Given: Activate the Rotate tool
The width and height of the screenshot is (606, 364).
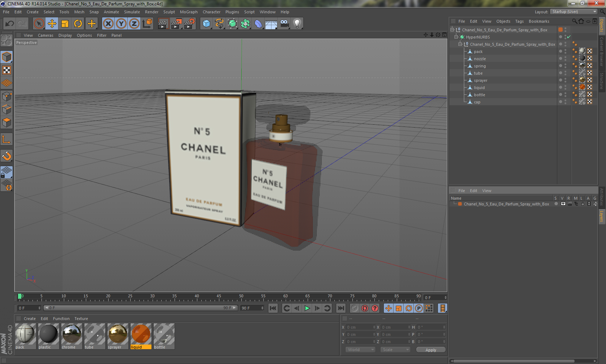Looking at the screenshot, I should coord(78,24).
